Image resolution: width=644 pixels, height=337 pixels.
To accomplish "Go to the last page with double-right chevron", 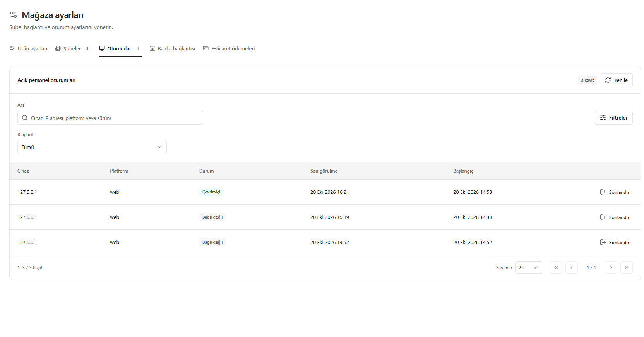I will [x=627, y=267].
